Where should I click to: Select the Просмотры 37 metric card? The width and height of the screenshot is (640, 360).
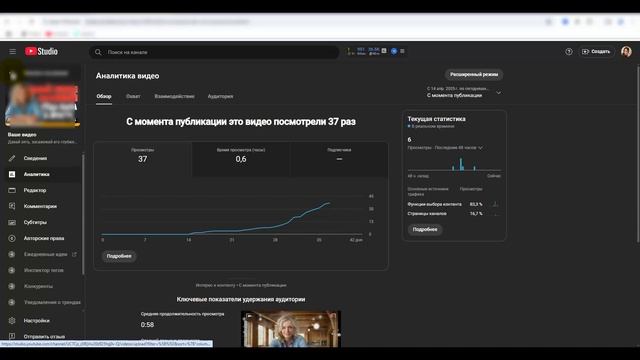tap(142, 159)
